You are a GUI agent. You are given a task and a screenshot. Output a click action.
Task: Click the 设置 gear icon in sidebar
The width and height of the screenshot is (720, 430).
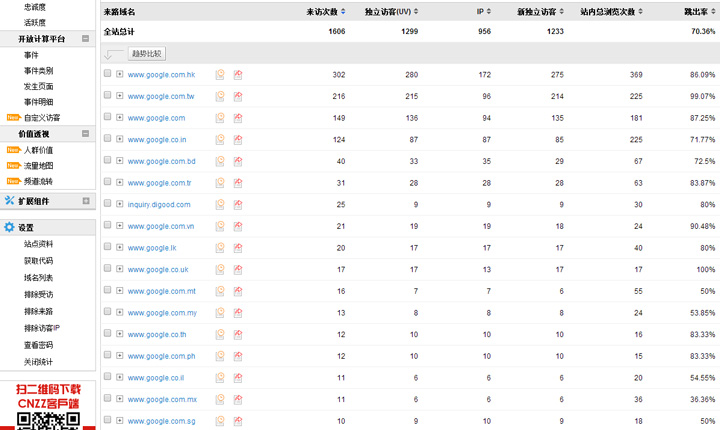pyautogui.click(x=10, y=227)
